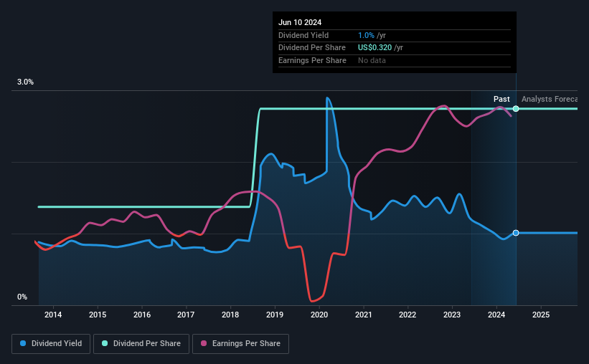Click the Jun 10 2024 tooltip date

tap(300, 22)
